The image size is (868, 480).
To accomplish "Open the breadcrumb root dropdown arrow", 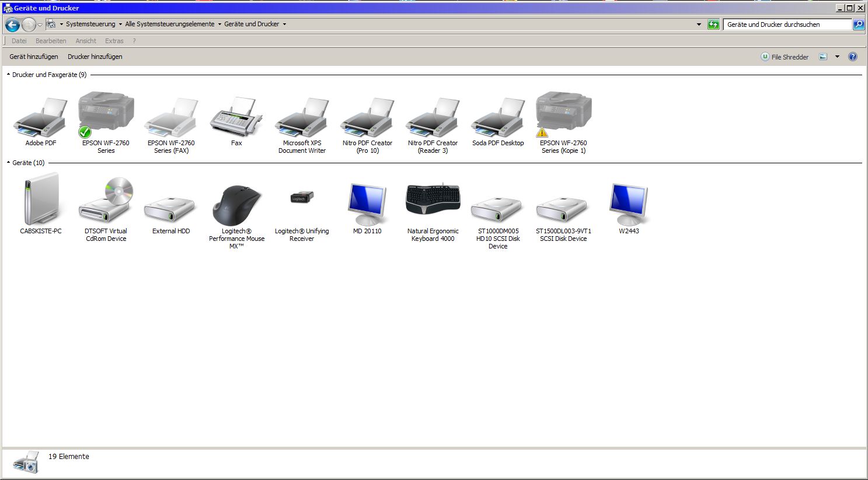I will point(61,24).
